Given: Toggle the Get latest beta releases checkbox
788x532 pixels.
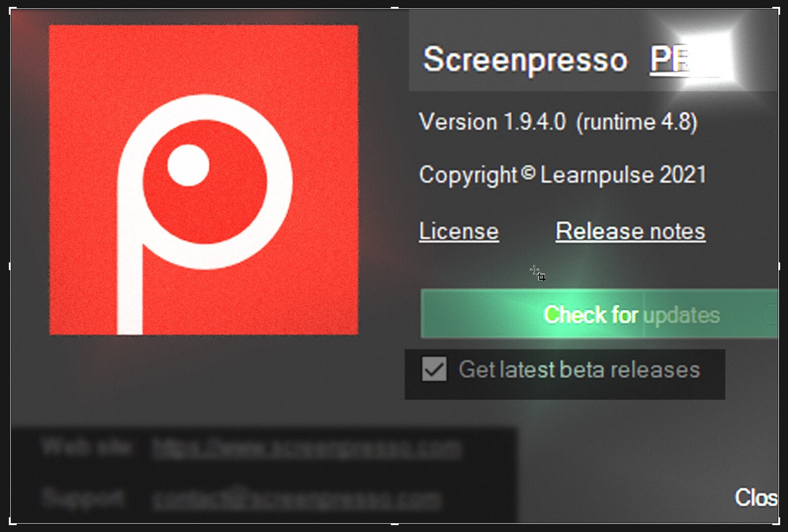Looking at the screenshot, I should (434, 369).
